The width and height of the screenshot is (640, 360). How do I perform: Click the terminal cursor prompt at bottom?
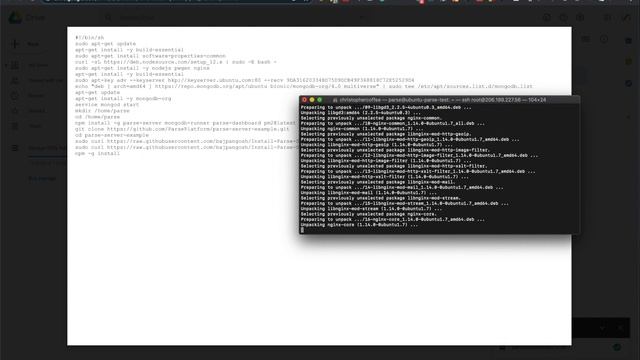click(x=302, y=230)
